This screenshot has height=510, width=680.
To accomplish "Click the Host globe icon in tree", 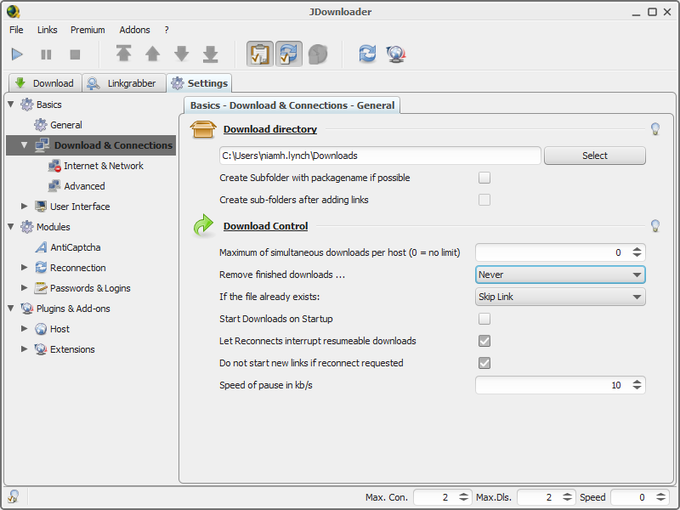I will point(41,329).
